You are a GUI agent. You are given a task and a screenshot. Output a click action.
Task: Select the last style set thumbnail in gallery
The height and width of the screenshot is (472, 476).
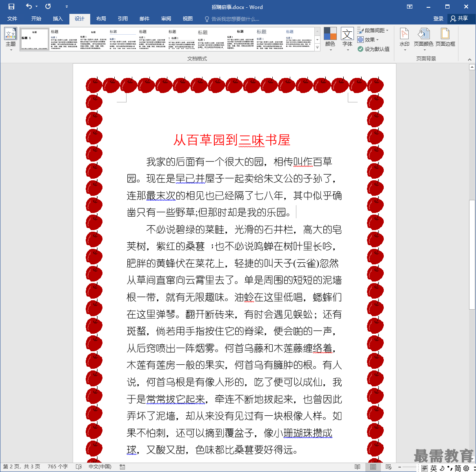point(299,39)
